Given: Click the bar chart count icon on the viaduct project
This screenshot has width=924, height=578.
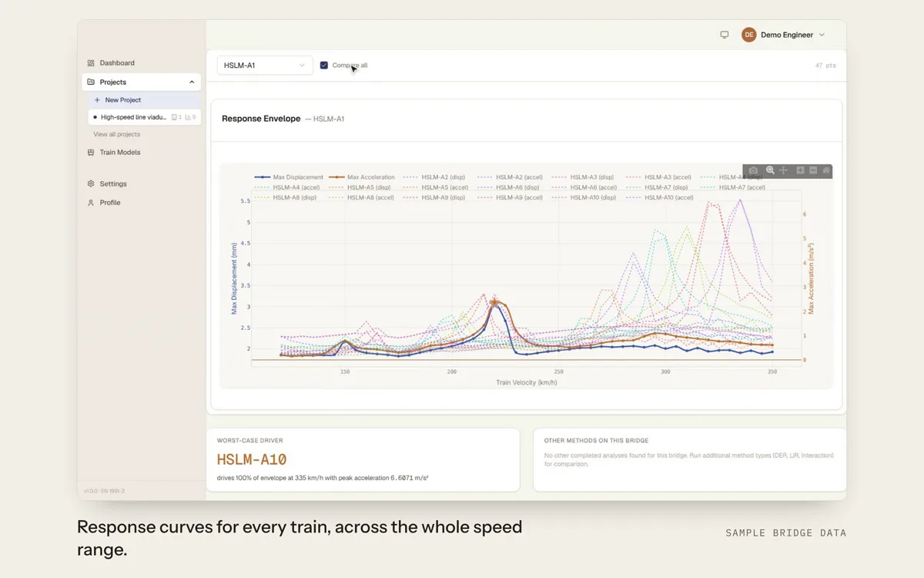Looking at the screenshot, I should click(188, 117).
